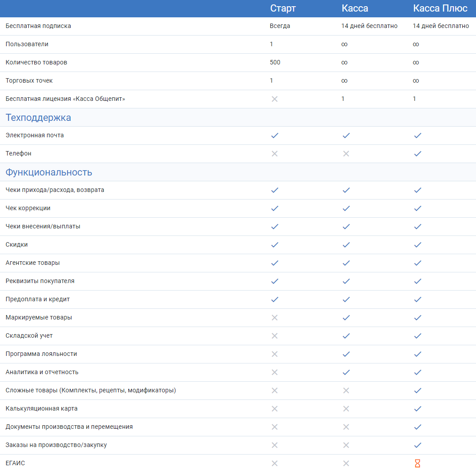Click the Бесплатная подписка row label

coord(38,26)
